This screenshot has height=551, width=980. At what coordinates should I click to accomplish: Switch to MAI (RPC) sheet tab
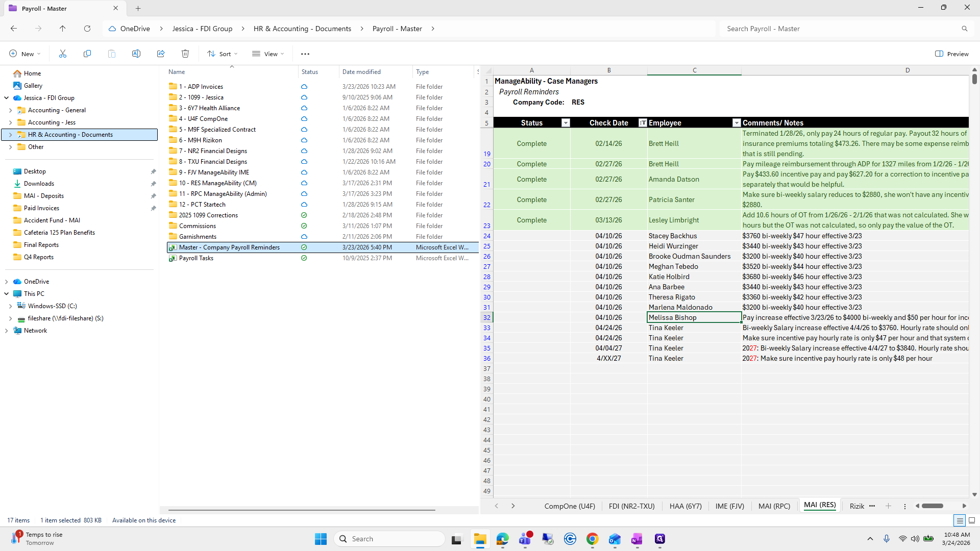(x=774, y=506)
